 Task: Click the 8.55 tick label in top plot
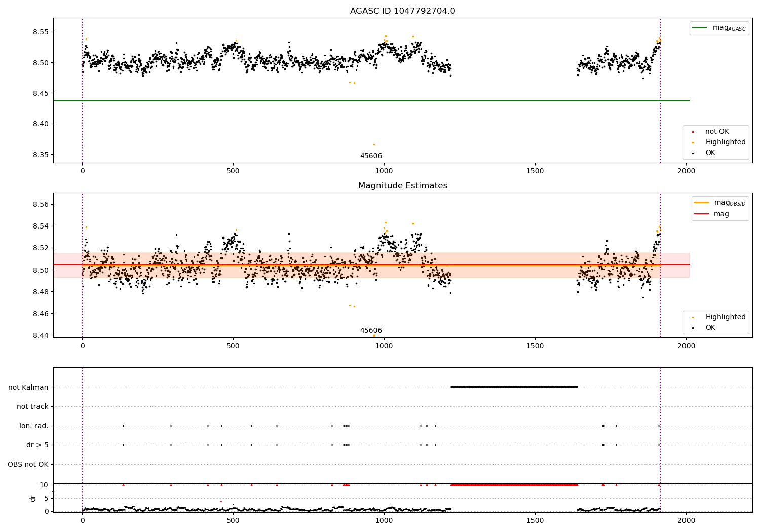pyautogui.click(x=40, y=32)
